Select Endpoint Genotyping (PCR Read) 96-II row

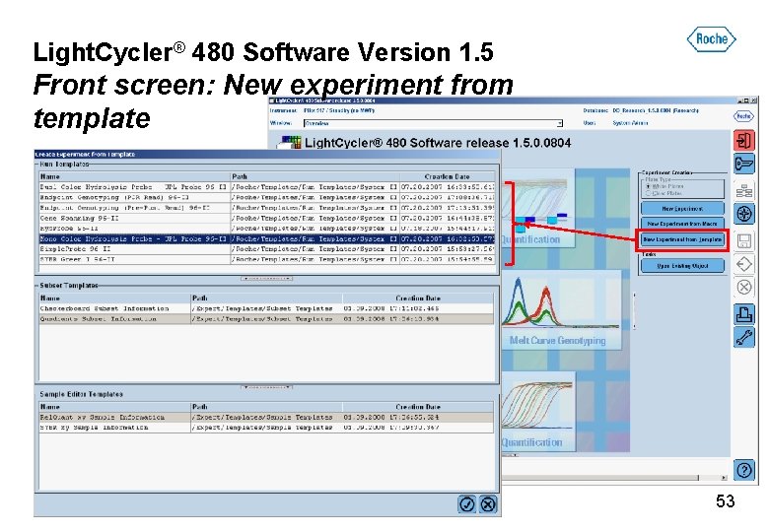tap(267, 197)
